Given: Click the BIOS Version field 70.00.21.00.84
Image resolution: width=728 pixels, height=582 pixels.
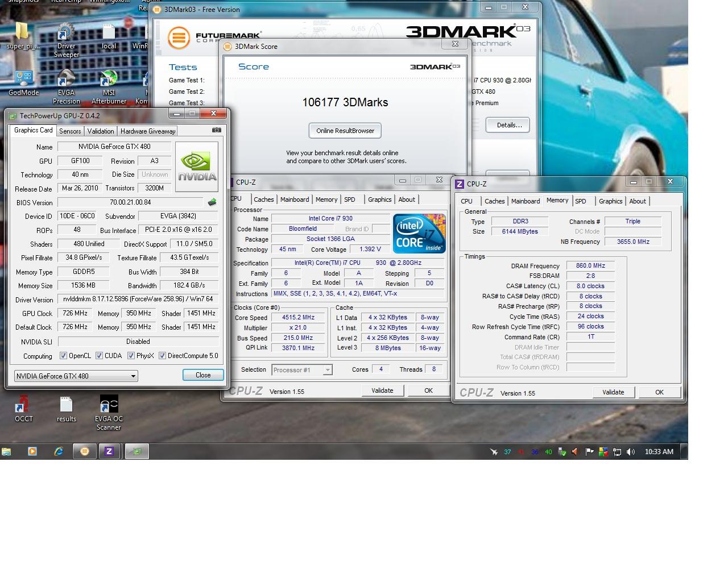Looking at the screenshot, I should [x=130, y=202].
